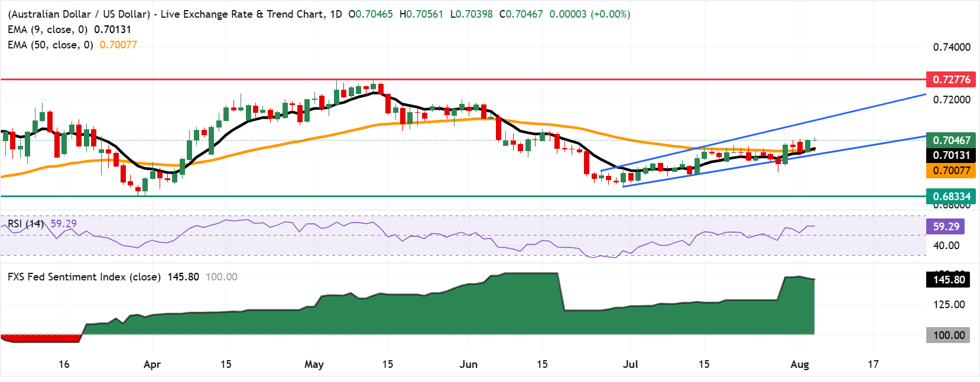
Task: Click the 125.00 sentiment axis tick
Action: coord(949,305)
